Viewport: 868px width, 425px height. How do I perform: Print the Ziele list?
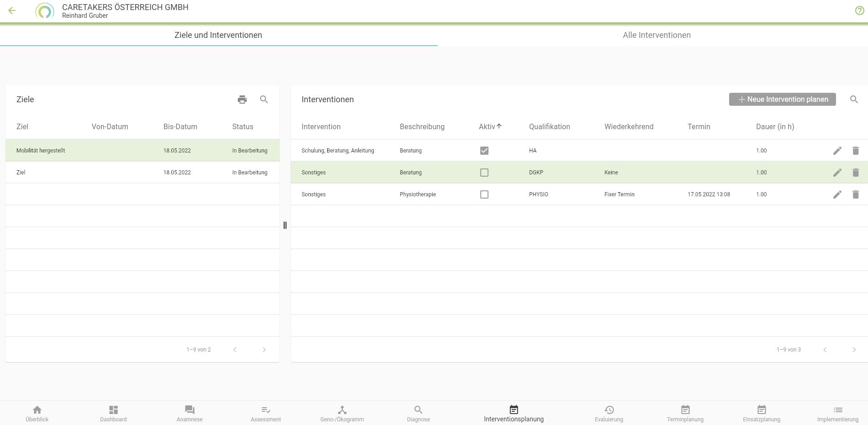tap(242, 100)
